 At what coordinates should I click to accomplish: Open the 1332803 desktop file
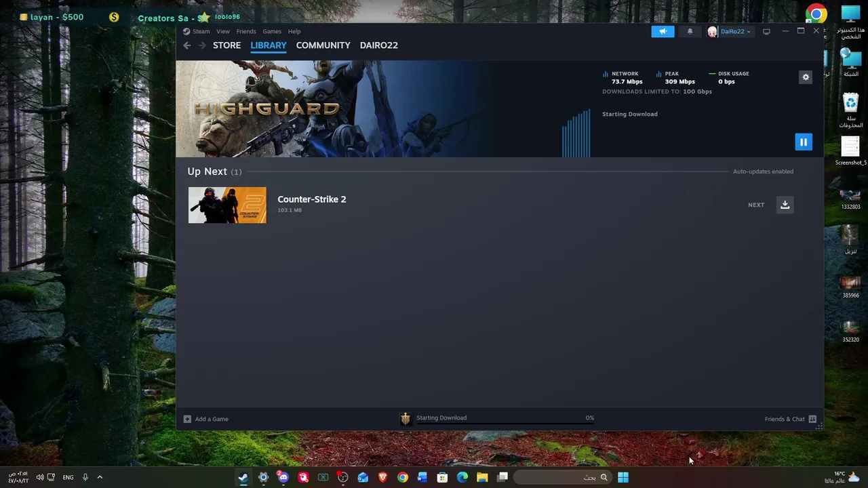click(850, 199)
